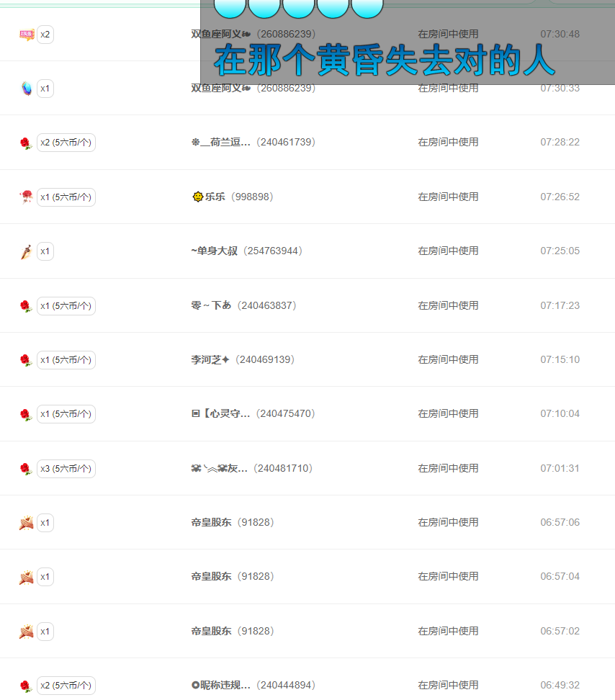The width and height of the screenshot is (615, 700).
Task: Open user 灰… (240481710)
Action: (252, 468)
